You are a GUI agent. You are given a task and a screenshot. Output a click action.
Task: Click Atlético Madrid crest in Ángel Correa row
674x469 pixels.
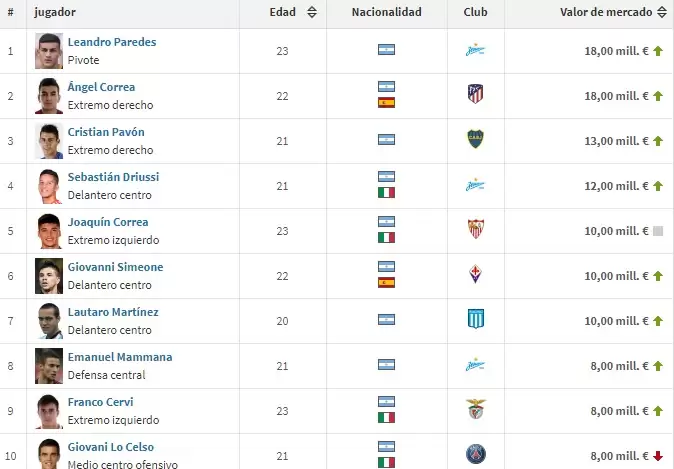pyautogui.click(x=476, y=95)
